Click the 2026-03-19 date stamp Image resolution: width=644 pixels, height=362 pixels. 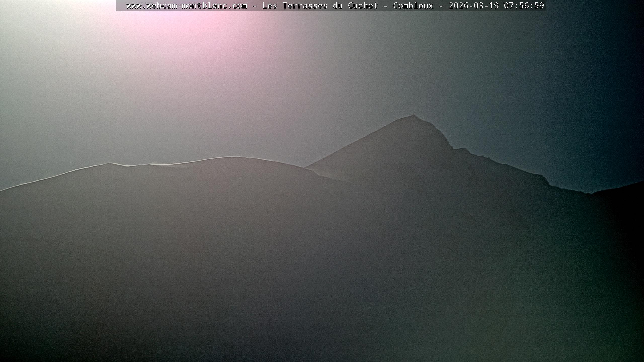tap(473, 6)
